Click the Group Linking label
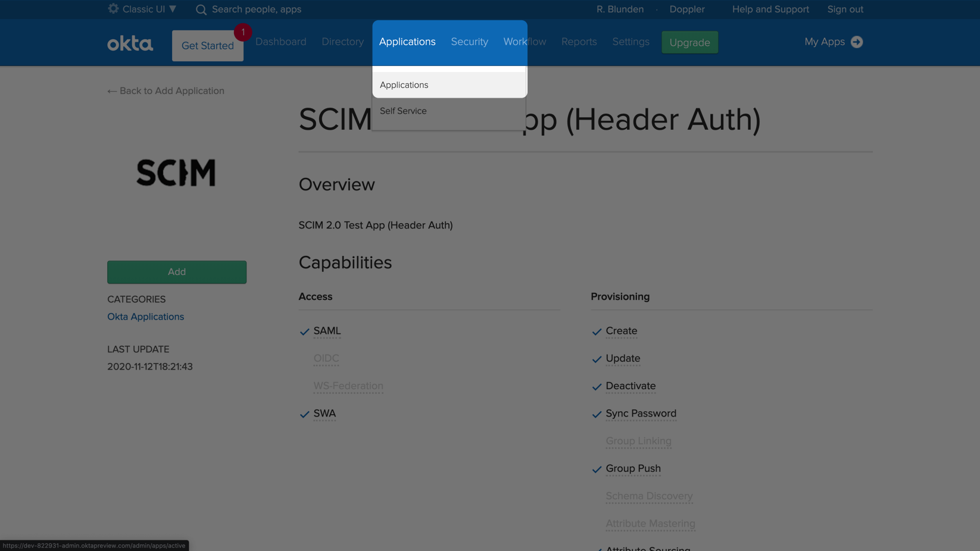This screenshot has width=980, height=551. click(638, 441)
